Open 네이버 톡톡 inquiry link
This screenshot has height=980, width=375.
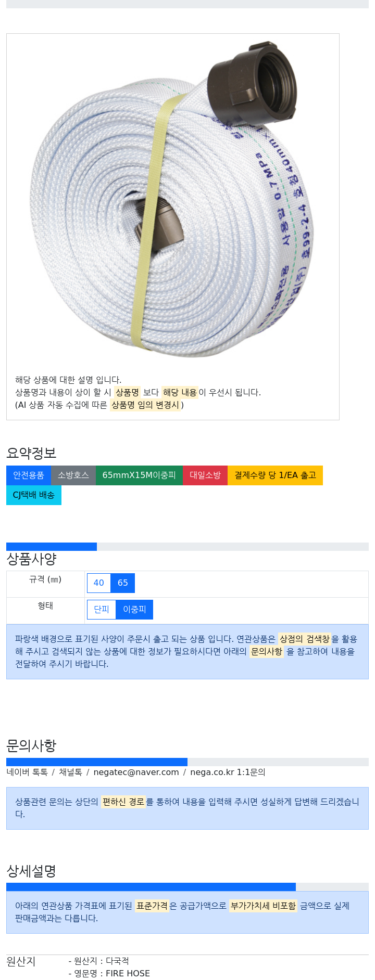coord(27,772)
